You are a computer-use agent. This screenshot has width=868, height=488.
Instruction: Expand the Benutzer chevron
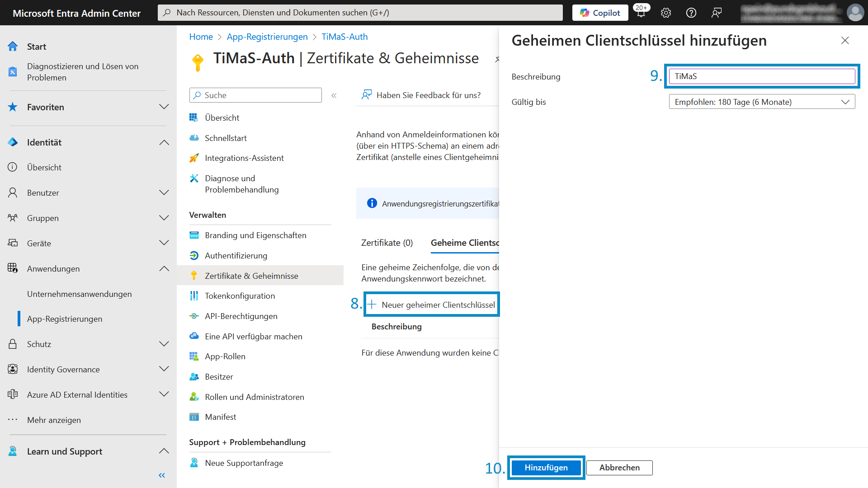click(164, 193)
